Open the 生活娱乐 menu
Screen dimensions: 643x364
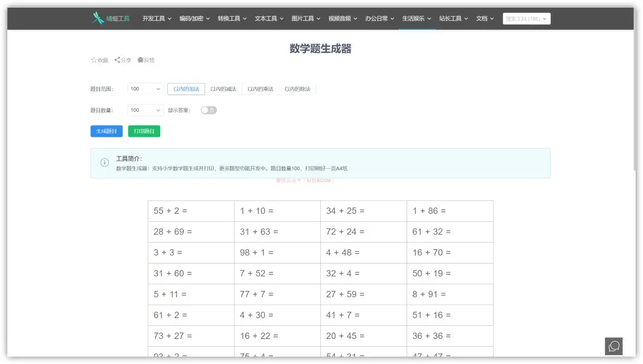[x=417, y=18]
